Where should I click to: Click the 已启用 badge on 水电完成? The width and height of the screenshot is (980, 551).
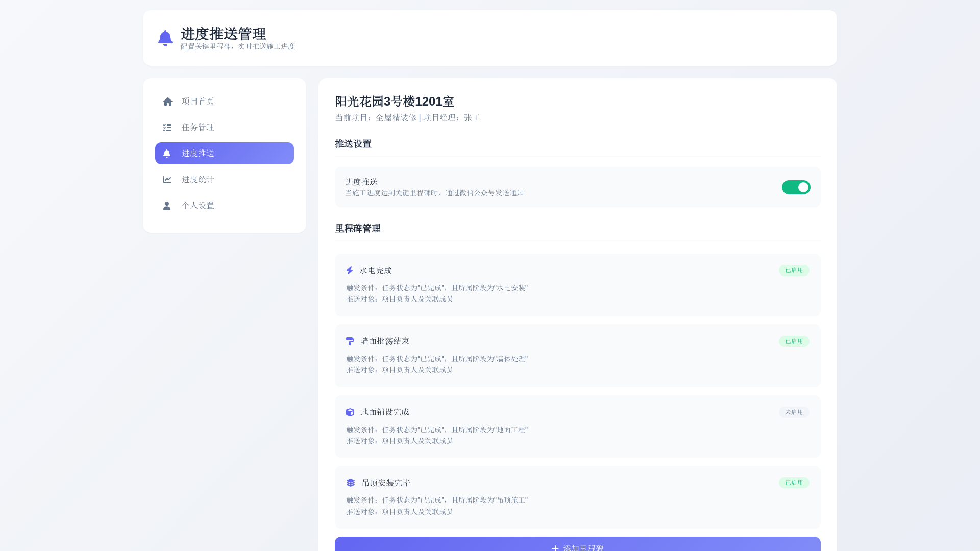(x=794, y=270)
